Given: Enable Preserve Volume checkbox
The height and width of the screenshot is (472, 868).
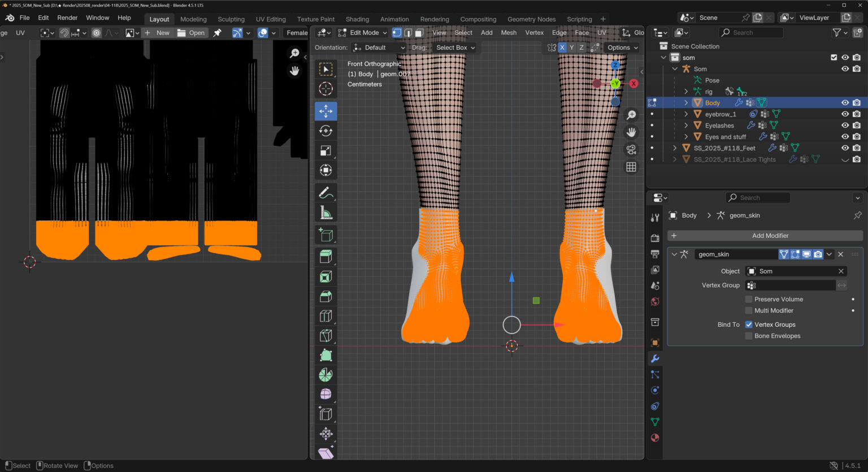Looking at the screenshot, I should click(x=749, y=300).
